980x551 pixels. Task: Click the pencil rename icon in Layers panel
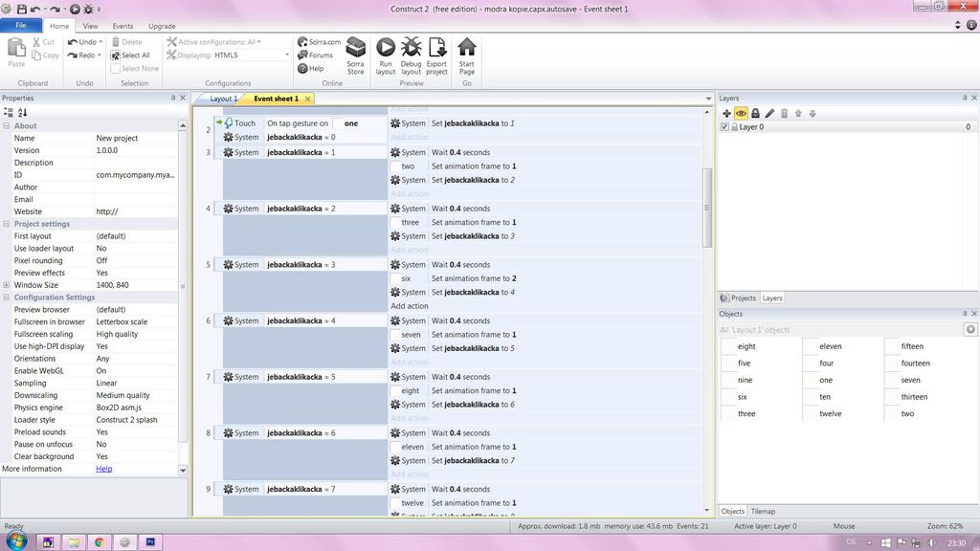[769, 113]
